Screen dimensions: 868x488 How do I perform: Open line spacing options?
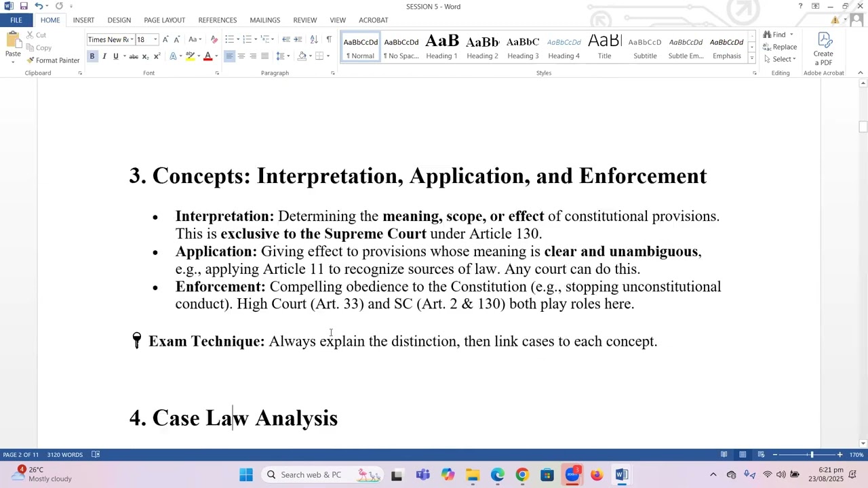point(283,56)
